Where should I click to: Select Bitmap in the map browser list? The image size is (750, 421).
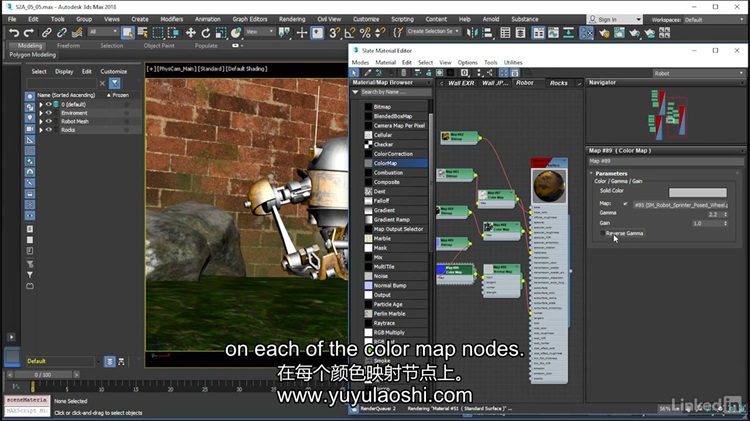tap(396, 107)
